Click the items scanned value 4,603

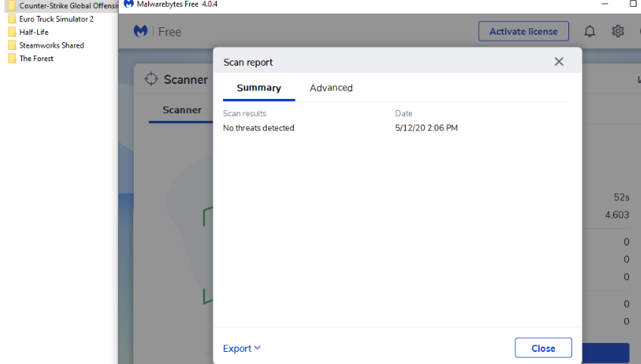617,215
